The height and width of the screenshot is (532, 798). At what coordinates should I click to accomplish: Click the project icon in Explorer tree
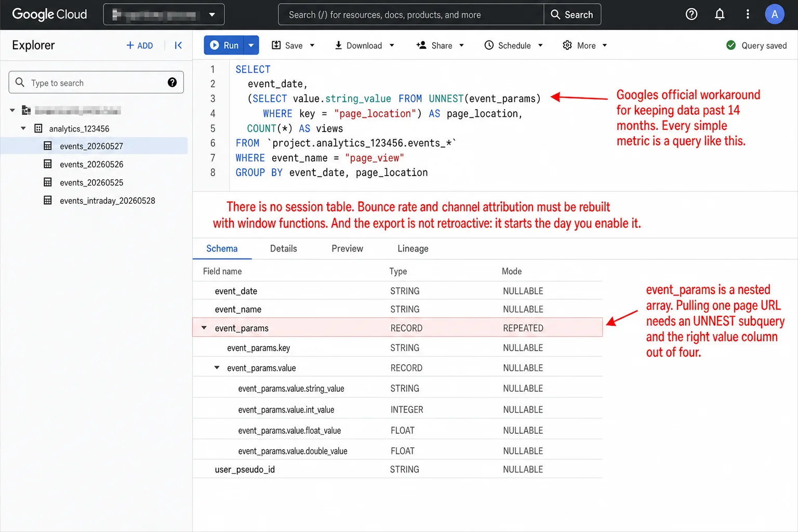coord(26,110)
